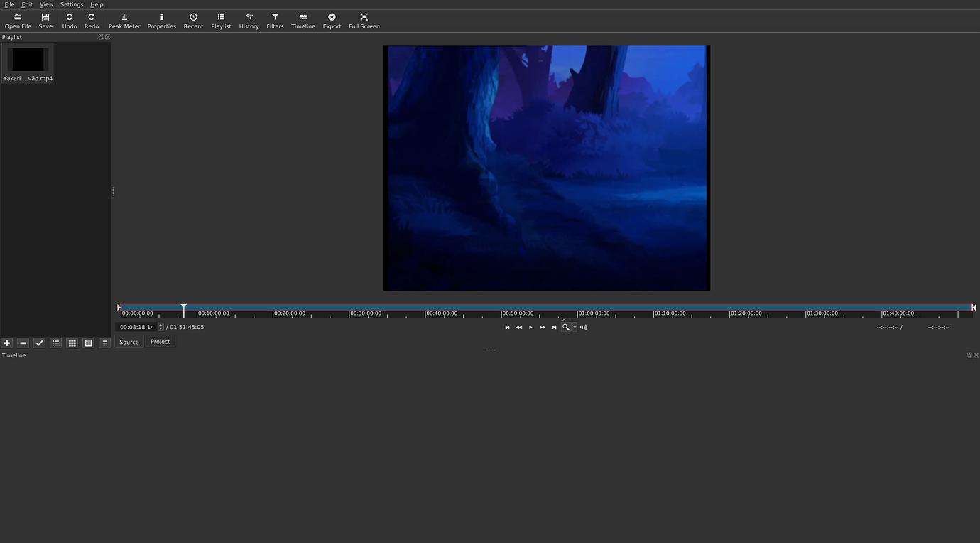Open the Edit menu
The image size is (980, 543).
pyautogui.click(x=27, y=4)
